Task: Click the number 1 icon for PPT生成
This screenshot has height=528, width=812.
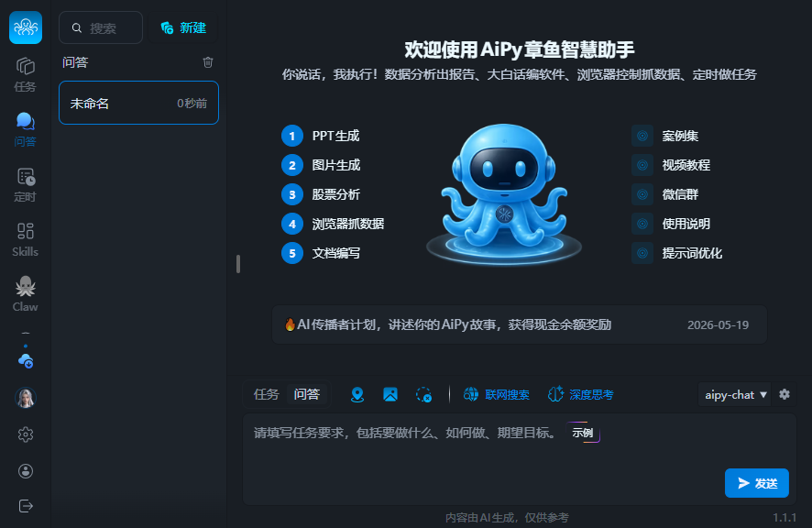Action: click(292, 136)
